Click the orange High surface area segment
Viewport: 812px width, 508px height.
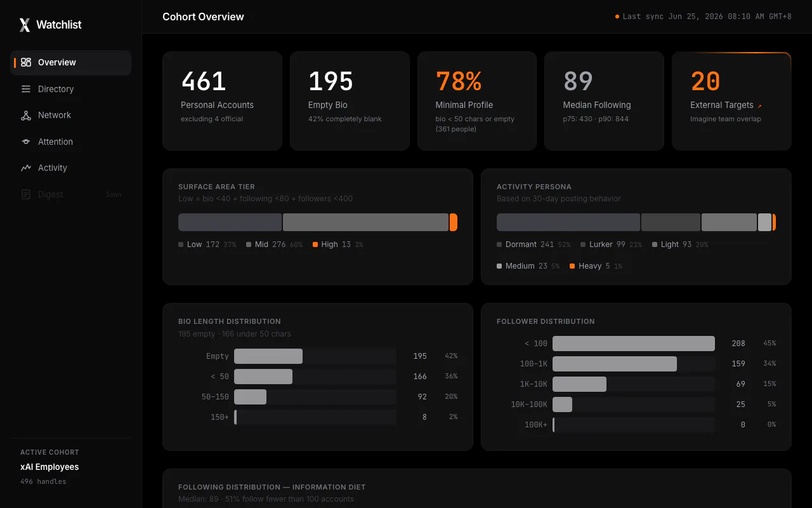[x=454, y=222]
